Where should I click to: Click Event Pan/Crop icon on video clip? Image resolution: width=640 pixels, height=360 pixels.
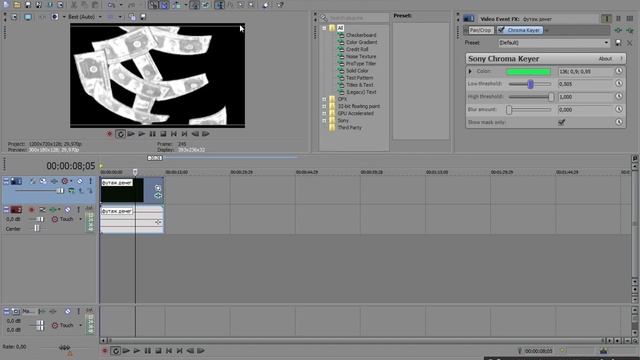pyautogui.click(x=158, y=188)
